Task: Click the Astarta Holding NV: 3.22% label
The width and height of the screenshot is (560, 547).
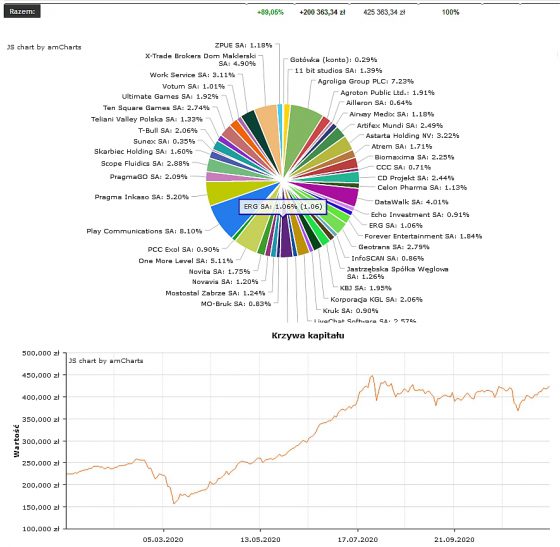Action: [x=412, y=135]
